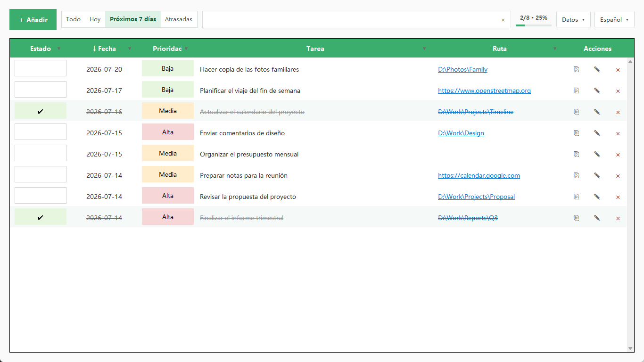Click the table scrollbar down arrow
The width and height of the screenshot is (644, 362).
click(630, 348)
